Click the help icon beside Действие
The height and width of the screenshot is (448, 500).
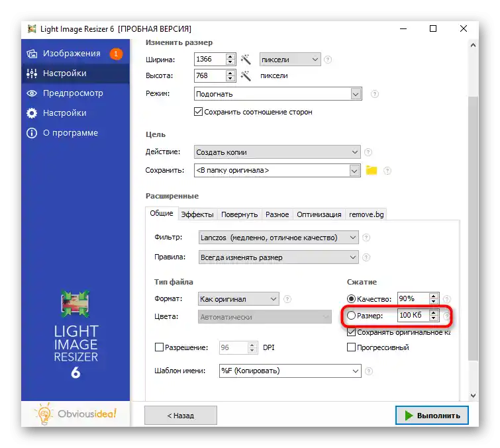click(x=368, y=152)
